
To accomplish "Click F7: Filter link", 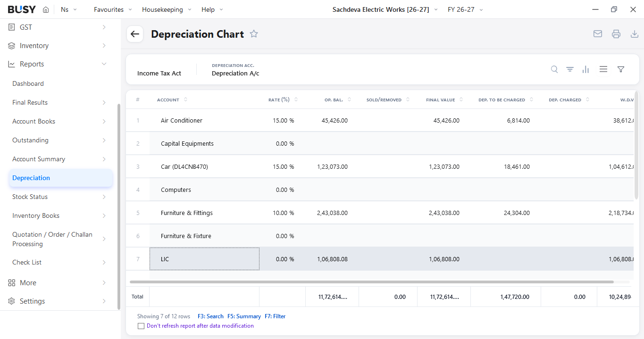I will [275, 316].
